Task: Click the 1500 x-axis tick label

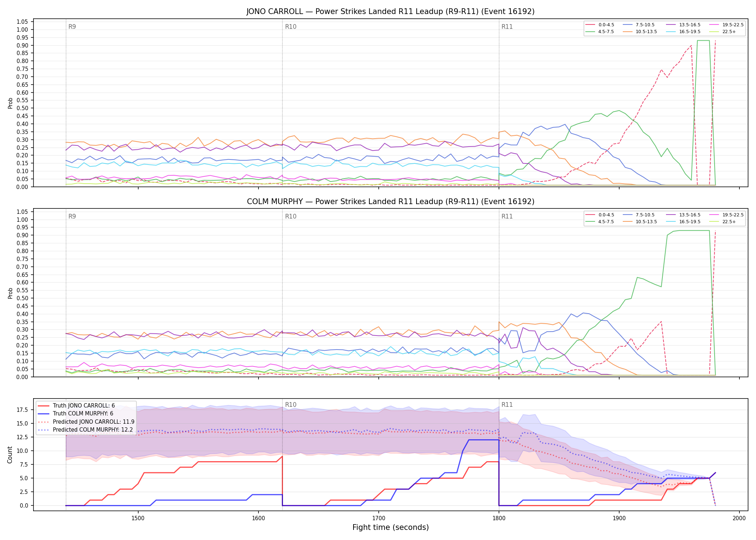Action: coord(138,518)
